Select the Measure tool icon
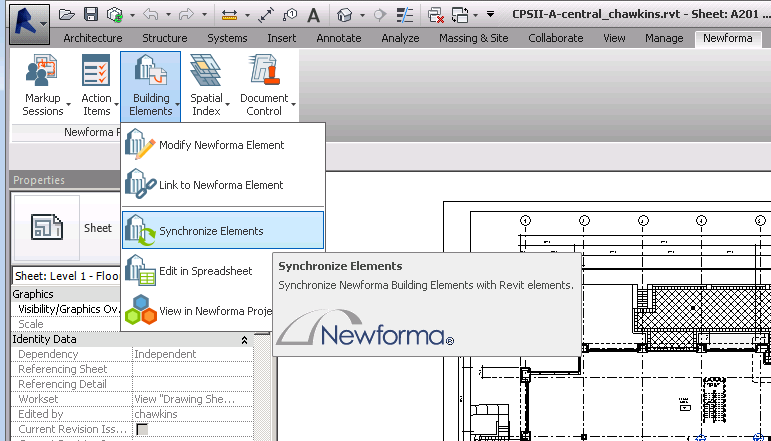771x441 pixels. tap(230, 15)
